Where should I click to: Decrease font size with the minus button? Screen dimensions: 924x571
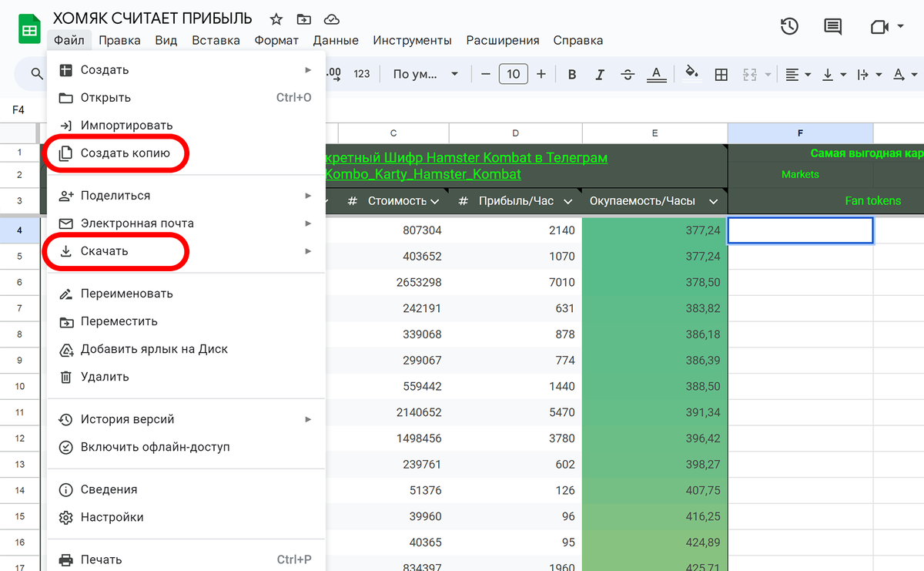[x=485, y=74]
